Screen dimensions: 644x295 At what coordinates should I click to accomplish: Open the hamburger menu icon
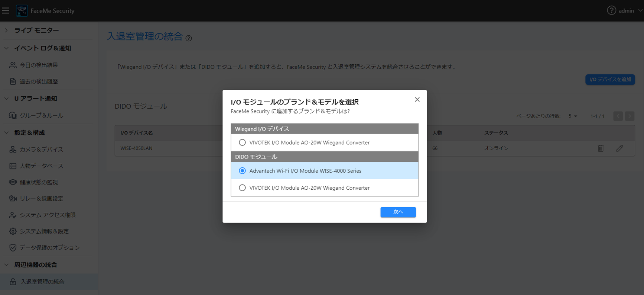tap(6, 11)
